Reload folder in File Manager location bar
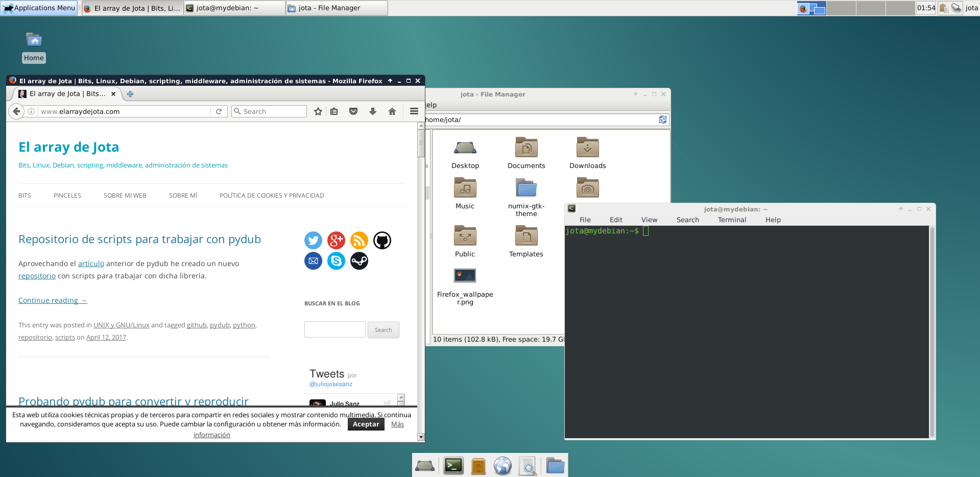 (663, 120)
